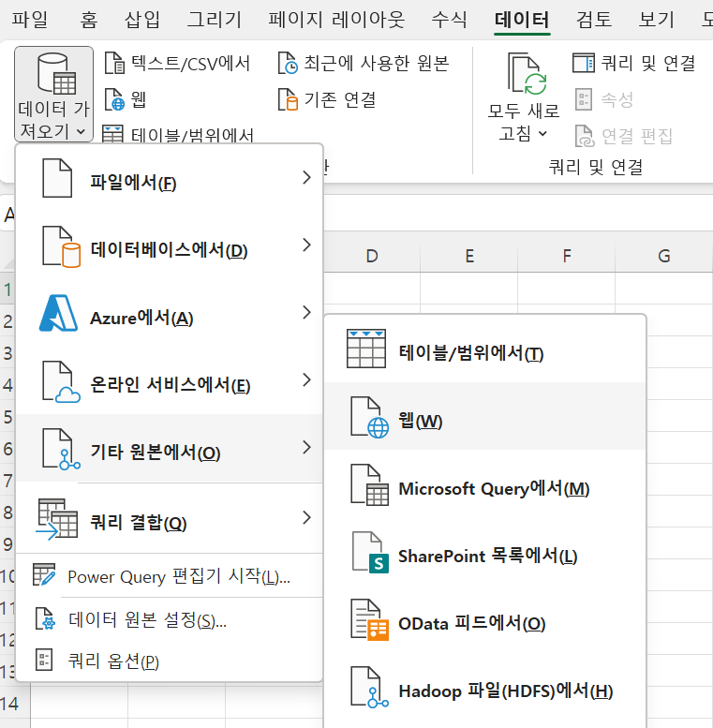Click the 데이터 원본 설정 gear icon
Screen dimensions: 713x728
pos(46,618)
